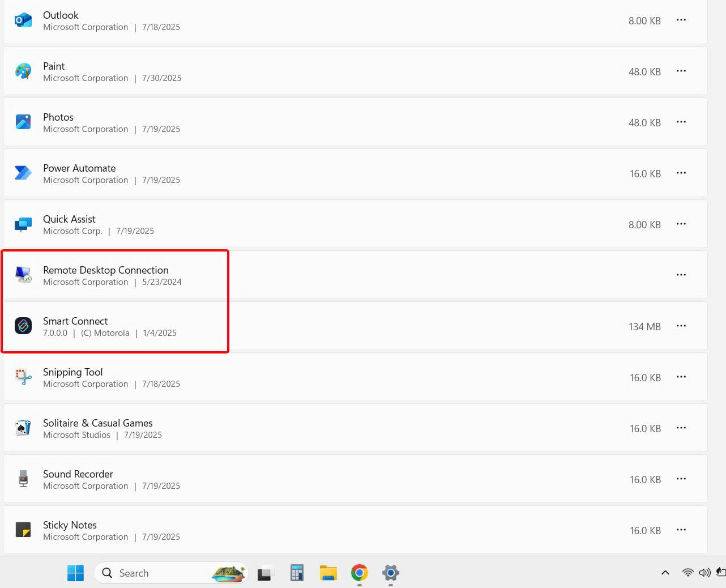Viewport: 726px width, 588px height.
Task: Open more options for Remote Desktop Connection
Action: (x=681, y=275)
